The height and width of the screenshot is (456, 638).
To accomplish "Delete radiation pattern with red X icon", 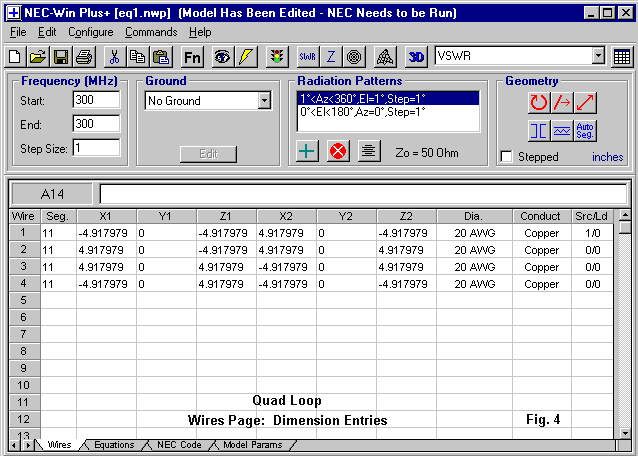I will [338, 151].
